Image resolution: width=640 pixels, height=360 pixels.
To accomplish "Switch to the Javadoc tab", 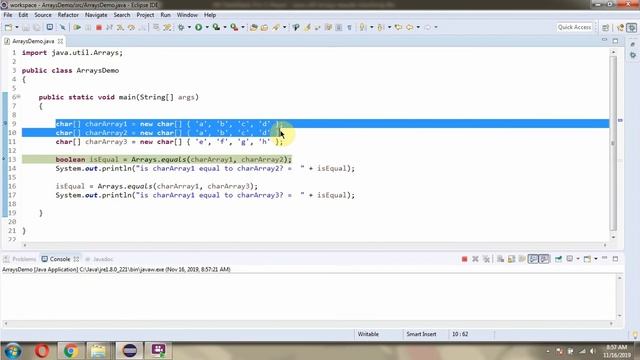I will pyautogui.click(x=99, y=259).
